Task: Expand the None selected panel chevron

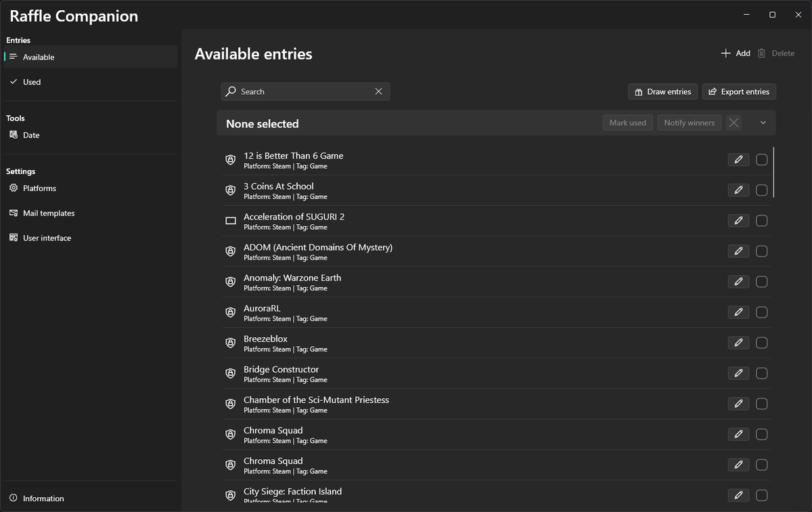Action: 763,123
